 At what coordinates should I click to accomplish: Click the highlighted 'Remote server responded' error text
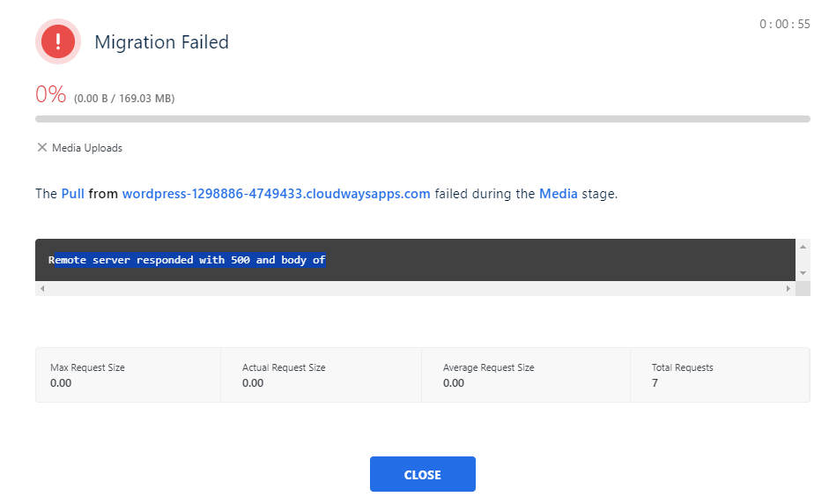188,260
